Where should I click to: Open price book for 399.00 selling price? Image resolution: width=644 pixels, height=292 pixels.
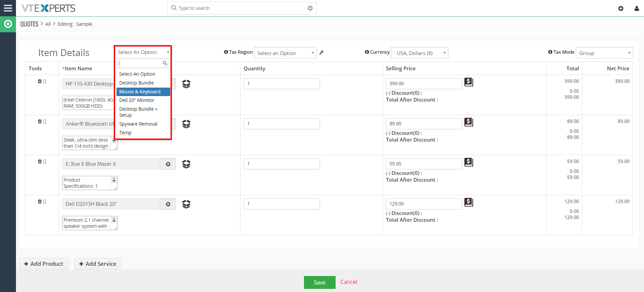469,82
